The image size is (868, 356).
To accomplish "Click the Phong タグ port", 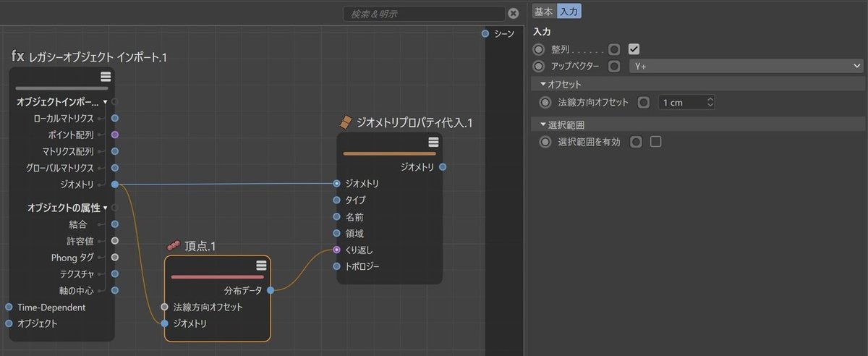I will [x=115, y=258].
